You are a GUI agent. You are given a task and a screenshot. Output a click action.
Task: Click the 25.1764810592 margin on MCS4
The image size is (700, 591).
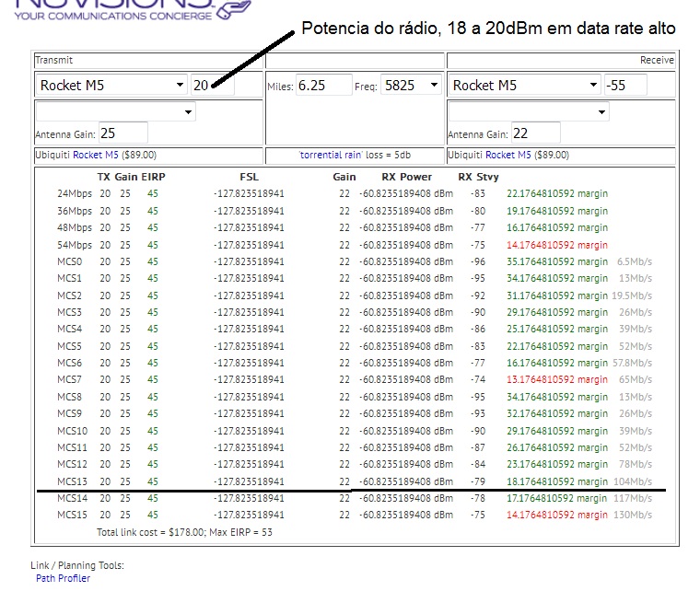557,329
